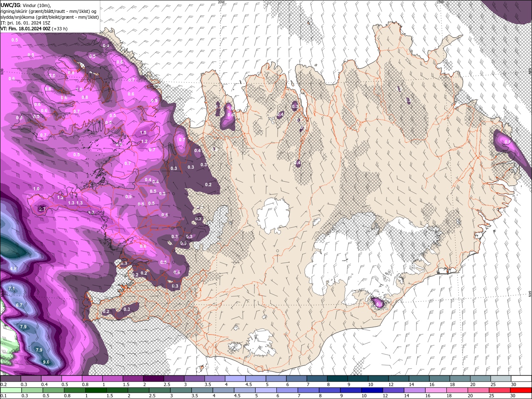Select the dark teal 8–9 swatch in upper legend
Screen dimensions: 532x399
coord(337,379)
